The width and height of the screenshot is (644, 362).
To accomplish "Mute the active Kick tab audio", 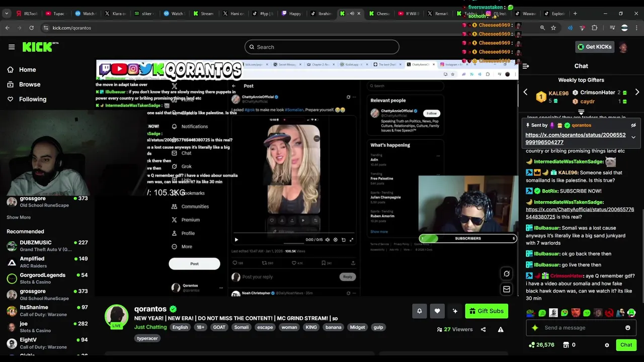I will coord(352,14).
